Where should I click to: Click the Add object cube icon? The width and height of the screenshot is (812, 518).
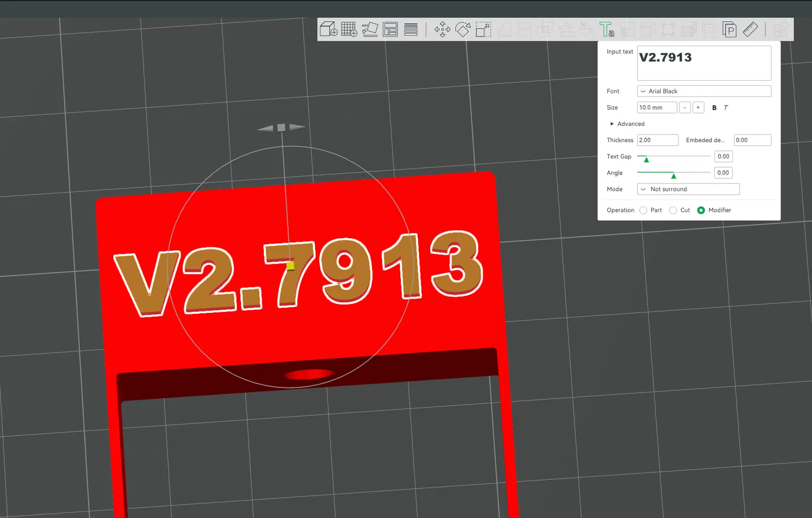click(328, 29)
